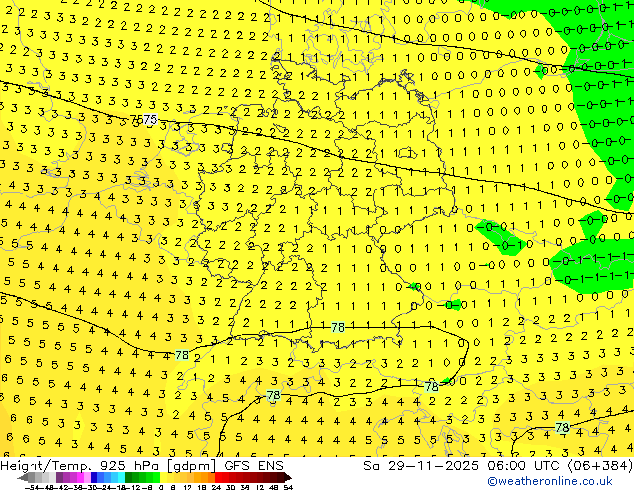Pick the dark green legend swatch above -12
This screenshot has height=490, width=634.
129,477
